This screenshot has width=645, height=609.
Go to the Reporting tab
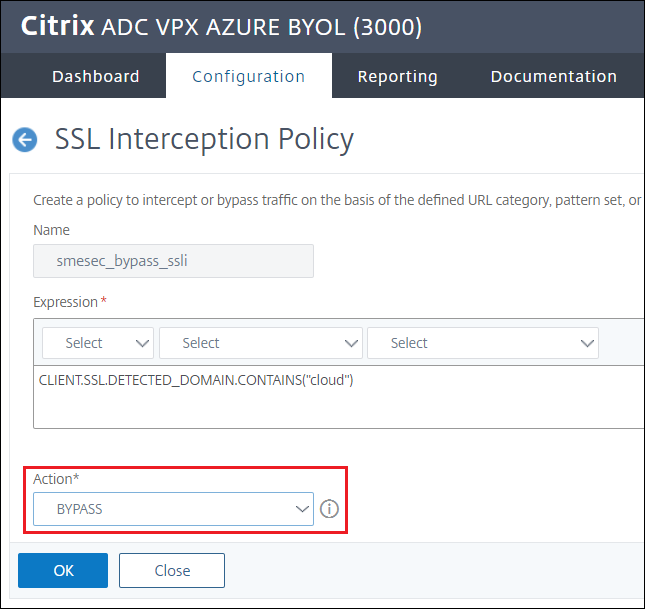tap(397, 76)
